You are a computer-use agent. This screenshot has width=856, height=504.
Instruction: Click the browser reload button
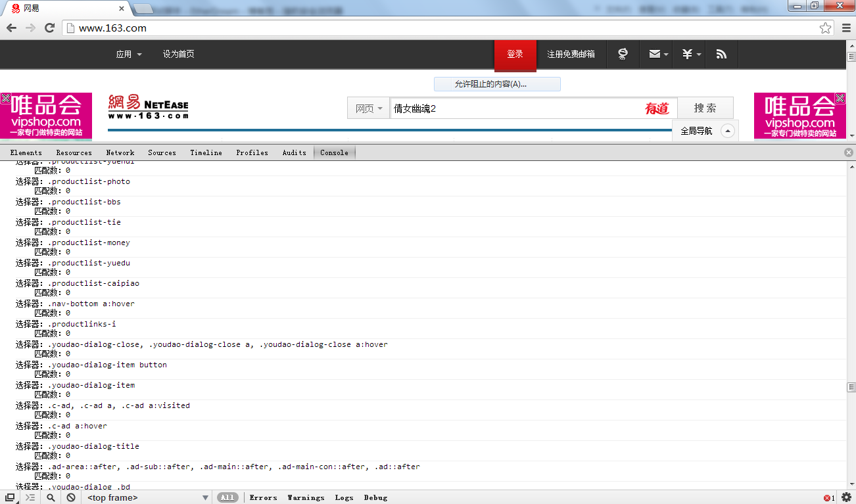[x=49, y=28]
